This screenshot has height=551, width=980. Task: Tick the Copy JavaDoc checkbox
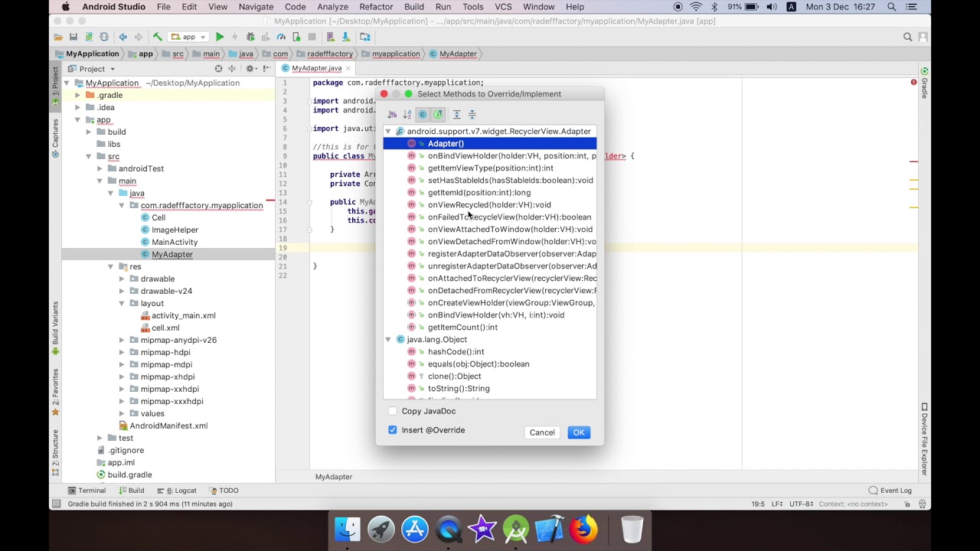(x=393, y=411)
